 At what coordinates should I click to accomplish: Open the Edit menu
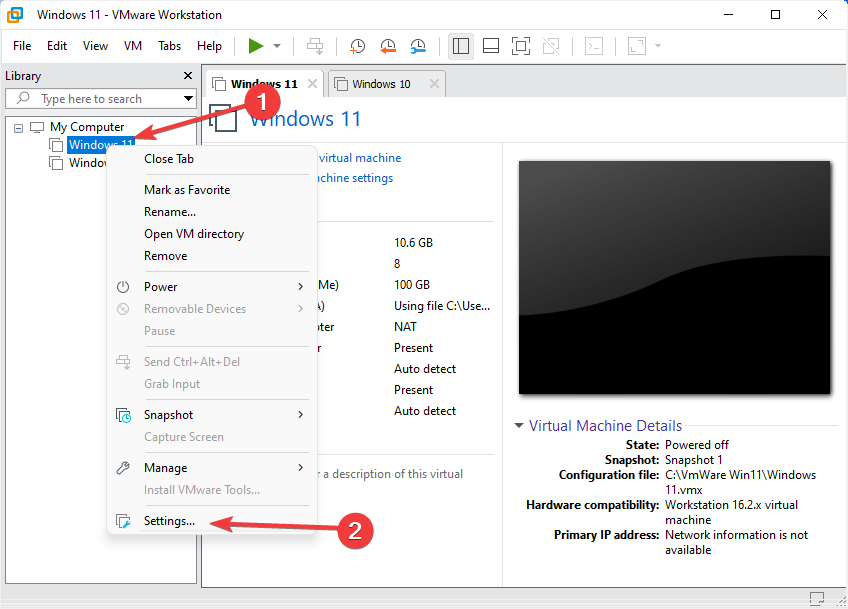point(56,46)
